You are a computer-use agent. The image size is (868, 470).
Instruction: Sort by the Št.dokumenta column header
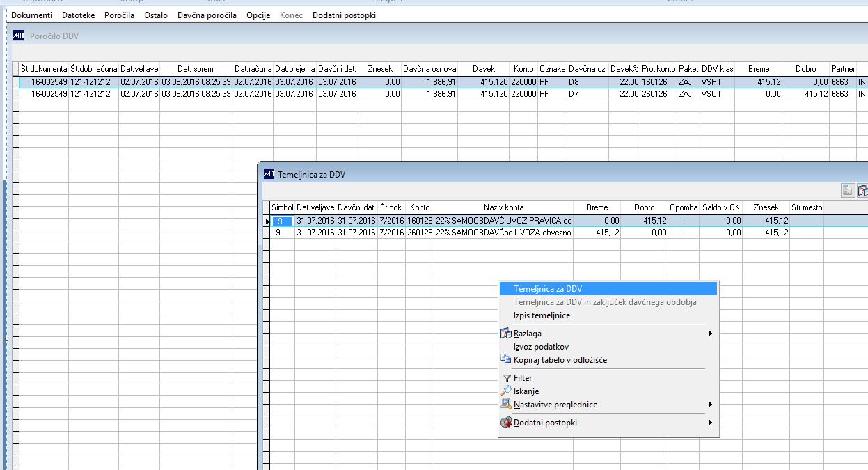click(x=44, y=69)
